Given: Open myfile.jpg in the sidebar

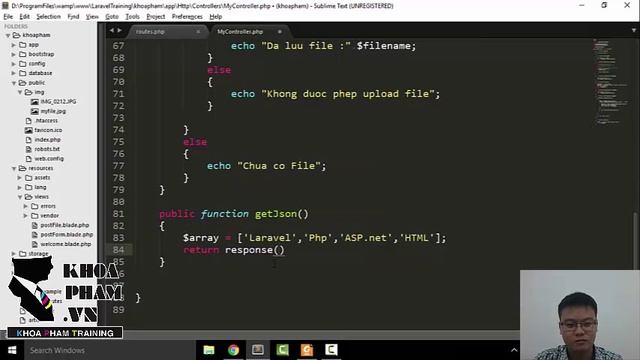Looking at the screenshot, I should pos(53,111).
